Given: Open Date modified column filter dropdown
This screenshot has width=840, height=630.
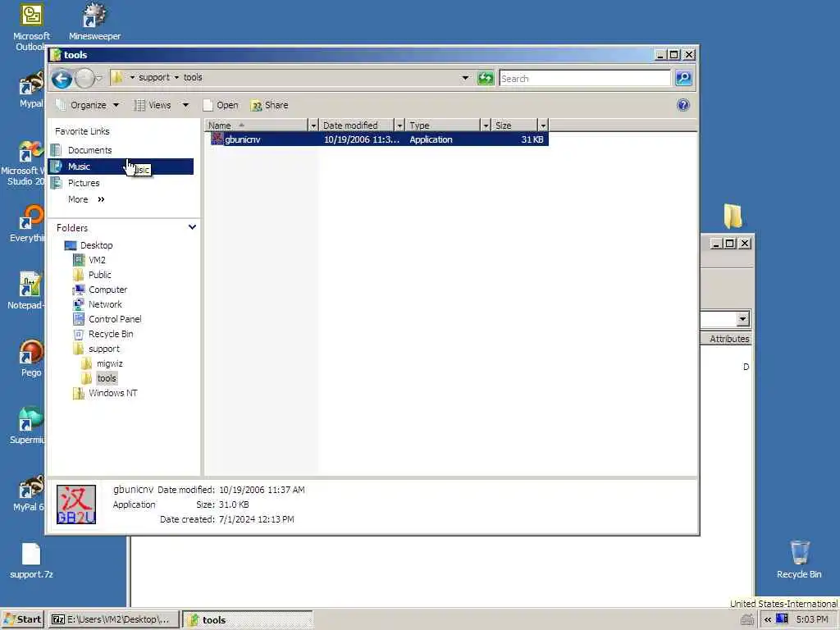Looking at the screenshot, I should [399, 126].
